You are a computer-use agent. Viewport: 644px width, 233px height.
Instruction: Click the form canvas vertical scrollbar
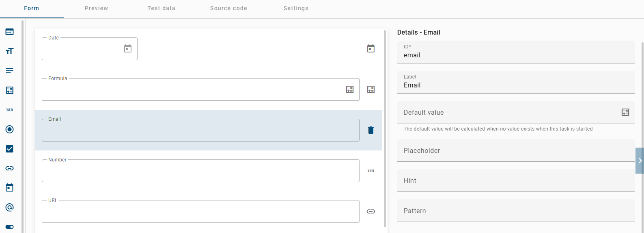pyautogui.click(x=385, y=128)
